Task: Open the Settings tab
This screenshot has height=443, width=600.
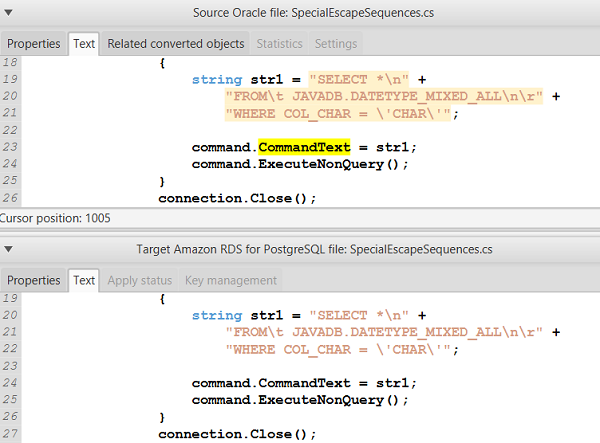Action: 335,44
